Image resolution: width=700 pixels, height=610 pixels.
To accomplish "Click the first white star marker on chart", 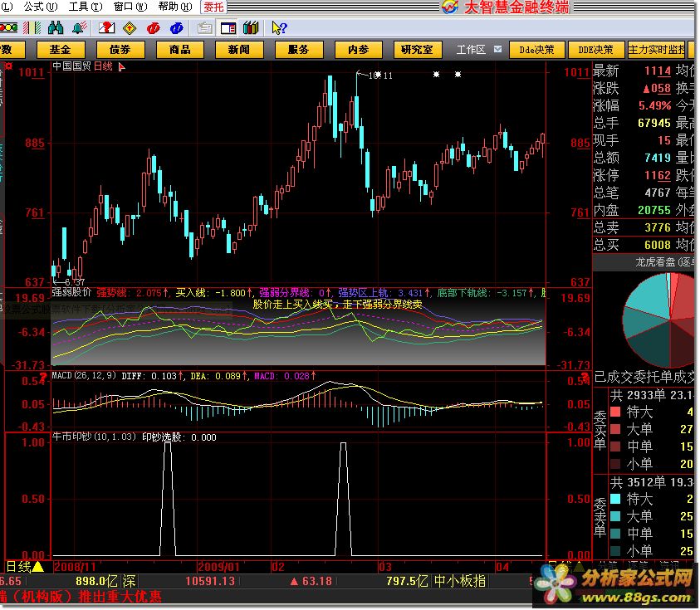I will point(378,75).
